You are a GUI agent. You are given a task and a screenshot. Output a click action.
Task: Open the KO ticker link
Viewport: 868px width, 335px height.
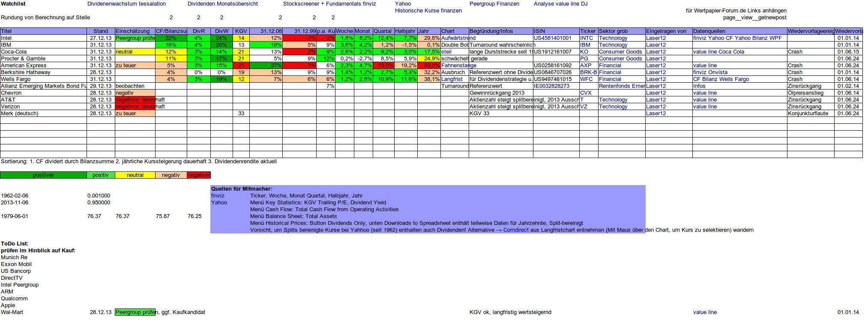(584, 52)
